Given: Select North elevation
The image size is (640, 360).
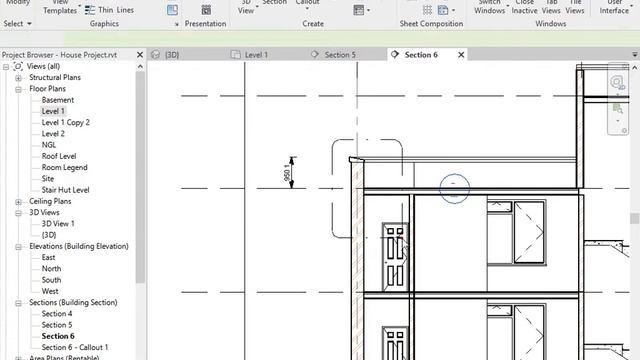Looking at the screenshot, I should tap(51, 269).
